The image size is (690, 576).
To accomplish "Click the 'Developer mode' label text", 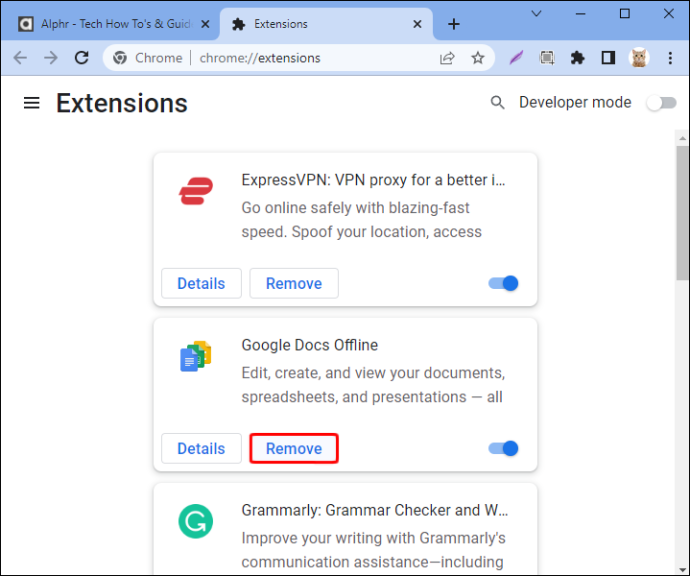I will point(575,103).
